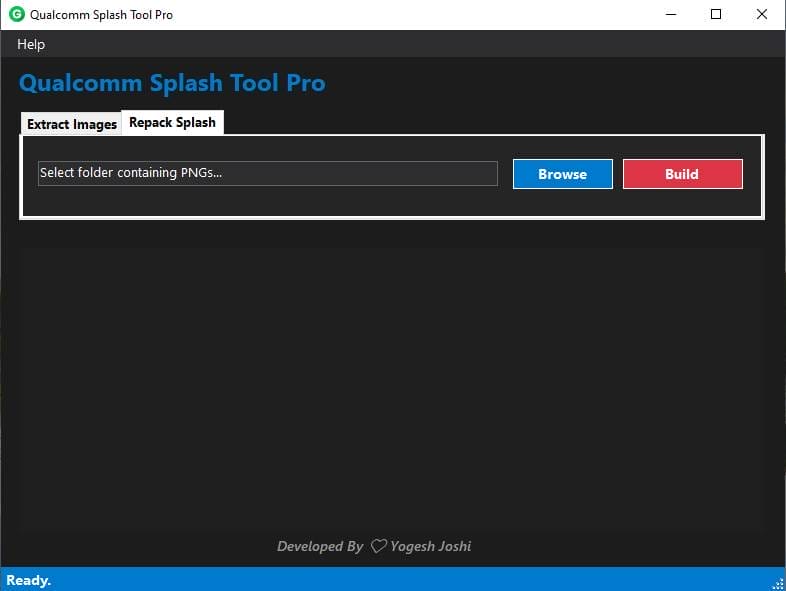Click the heart icon beside Yogesh Joshi
786x591 pixels.
coord(378,546)
